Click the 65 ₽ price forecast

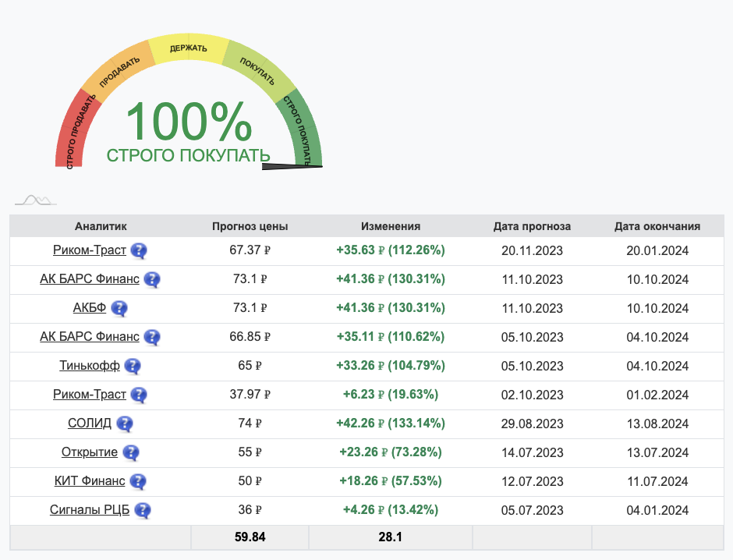(250, 366)
